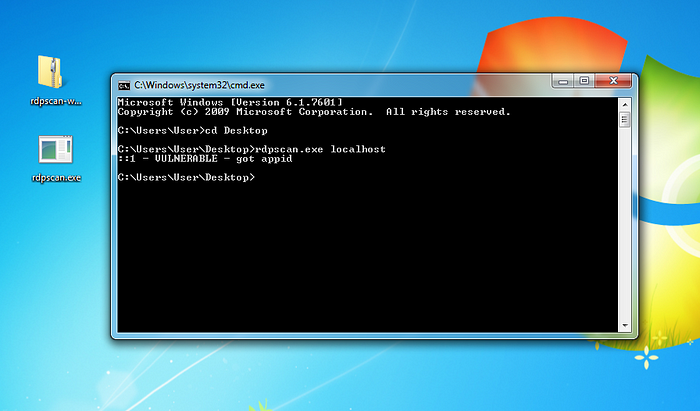The image size is (700, 411).
Task: Click the cmd window scrollbar thumb
Action: [625, 120]
